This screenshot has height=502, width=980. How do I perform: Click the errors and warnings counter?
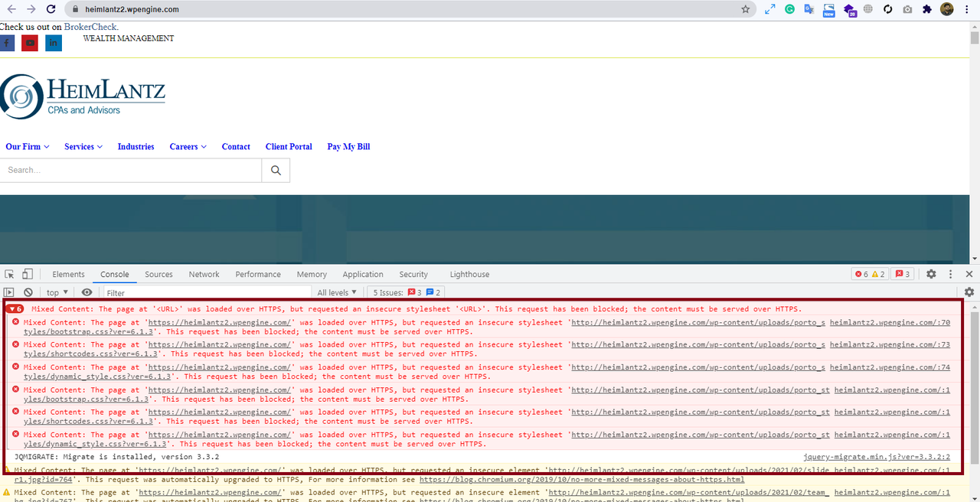point(870,274)
